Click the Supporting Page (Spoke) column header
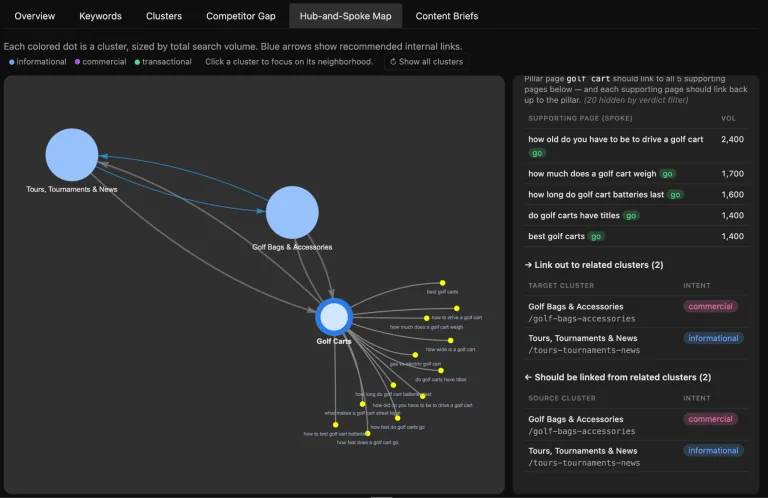Screen dimensions: 768x498 [580, 119]
